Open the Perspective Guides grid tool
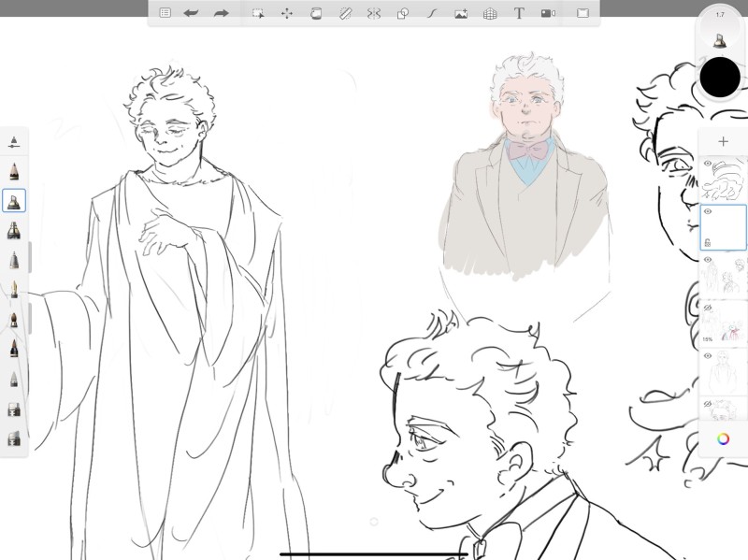748x560 pixels. (490, 13)
